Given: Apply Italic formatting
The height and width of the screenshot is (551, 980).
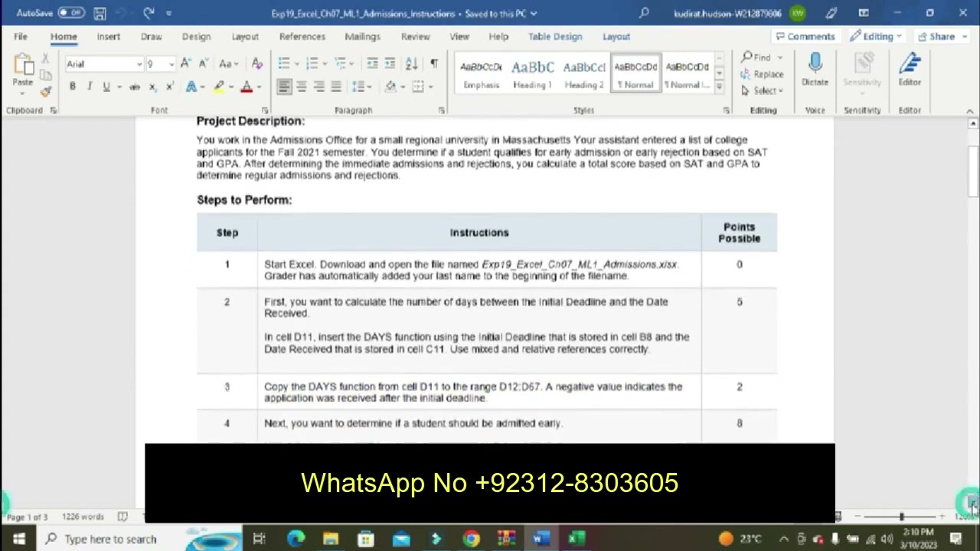Looking at the screenshot, I should (x=90, y=86).
